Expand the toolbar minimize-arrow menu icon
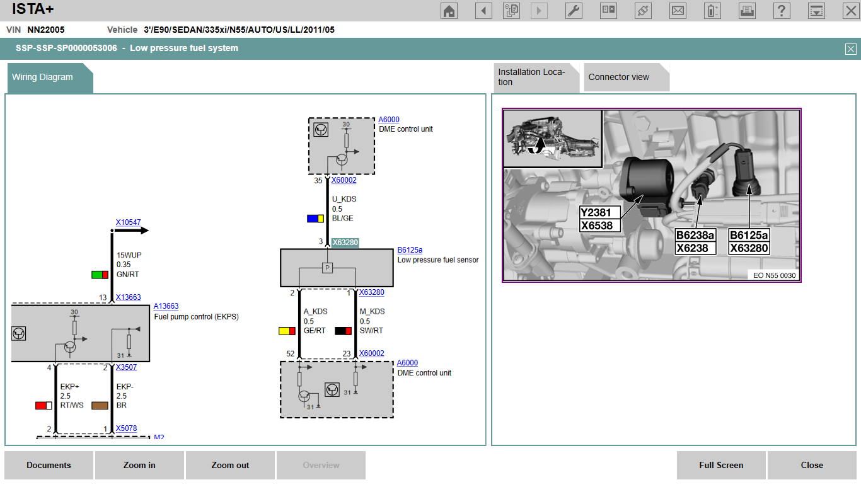 [x=816, y=11]
